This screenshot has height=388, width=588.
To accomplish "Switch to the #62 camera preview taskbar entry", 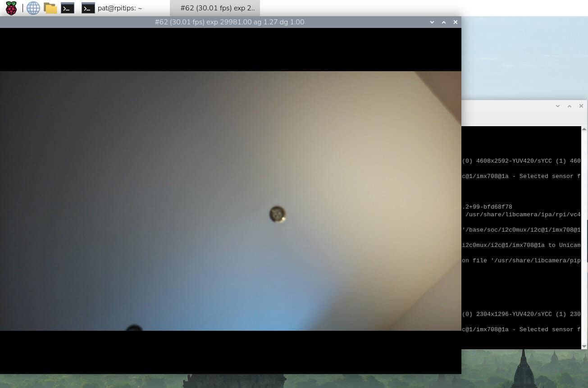I will pyautogui.click(x=215, y=8).
